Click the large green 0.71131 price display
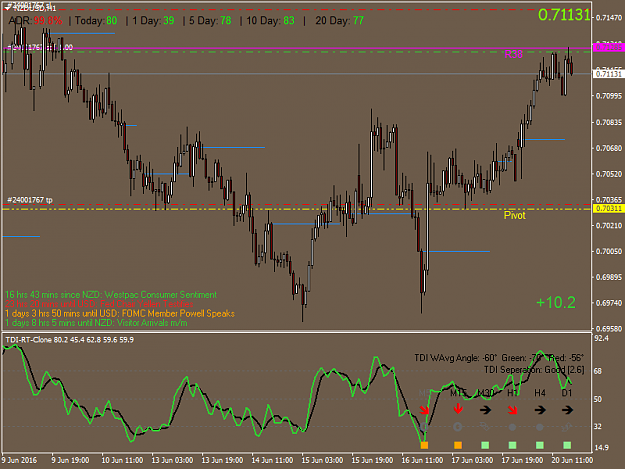Screen dimensions: 625x469 pyautogui.click(x=564, y=15)
